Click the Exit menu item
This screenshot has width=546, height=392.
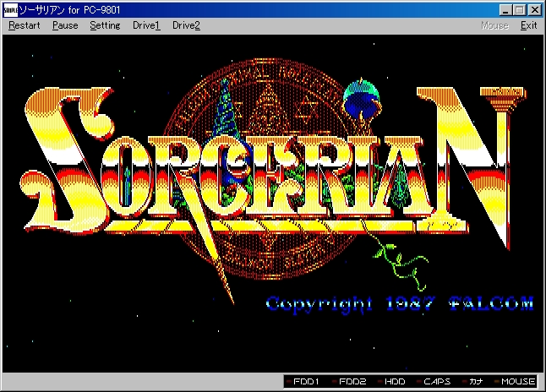528,25
